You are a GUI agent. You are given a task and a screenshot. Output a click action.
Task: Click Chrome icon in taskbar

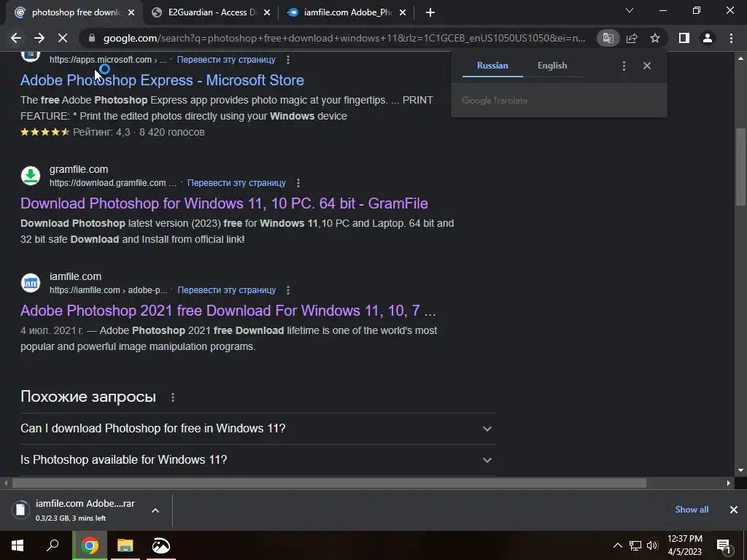click(90, 545)
